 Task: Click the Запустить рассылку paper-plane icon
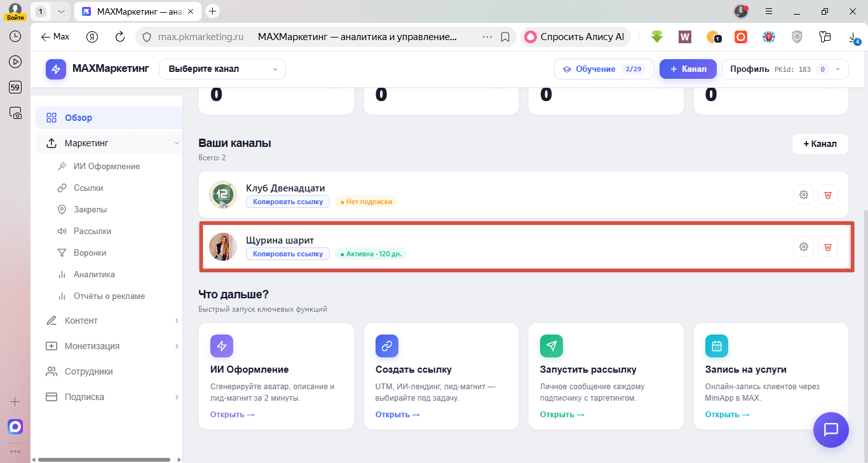[552, 346]
